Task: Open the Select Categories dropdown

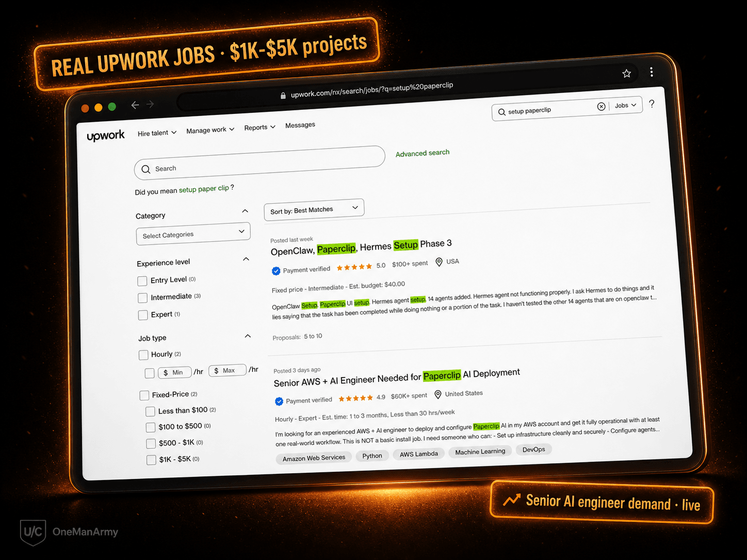Action: (x=193, y=234)
